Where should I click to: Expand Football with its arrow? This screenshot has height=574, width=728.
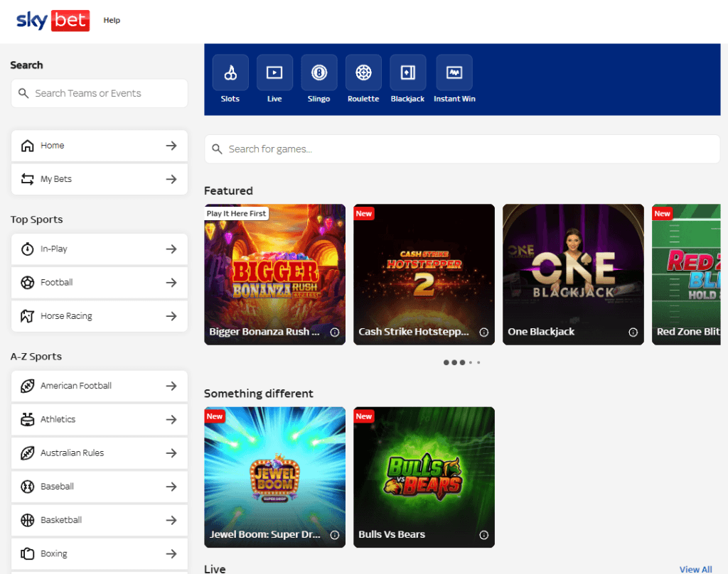click(171, 283)
